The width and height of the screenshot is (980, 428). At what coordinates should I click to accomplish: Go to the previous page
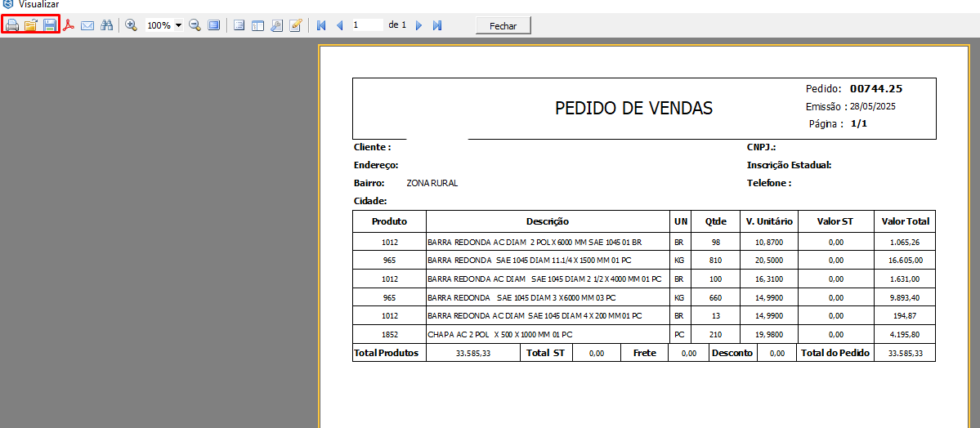pos(339,25)
